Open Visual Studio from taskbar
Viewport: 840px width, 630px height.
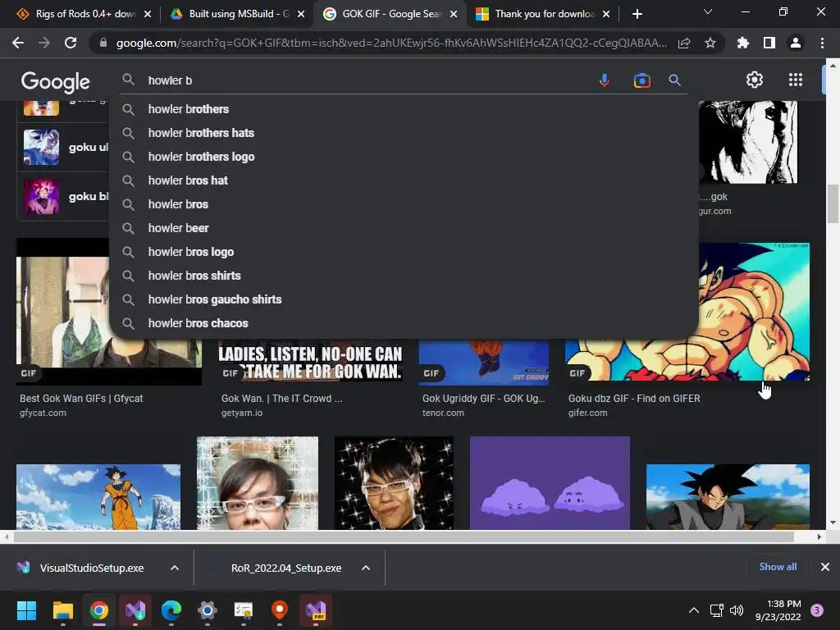tap(135, 610)
